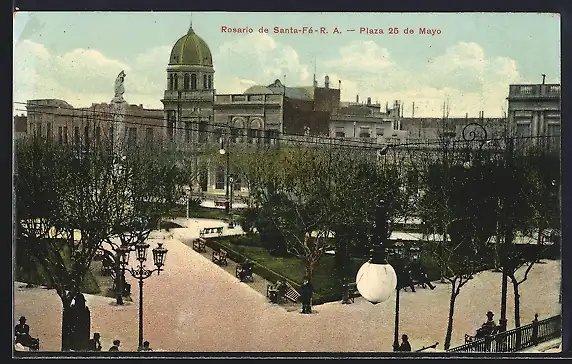
Task: Click the arched windows below the dome
Action: 191,81
